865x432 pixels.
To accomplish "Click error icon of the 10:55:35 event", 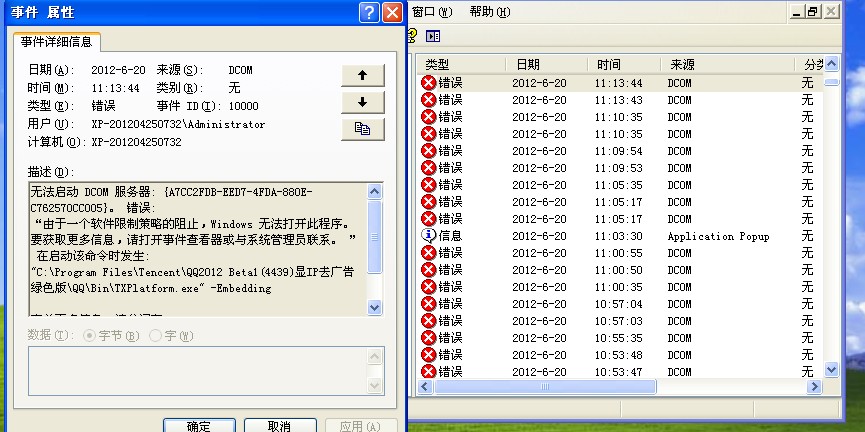I will pyautogui.click(x=428, y=338).
